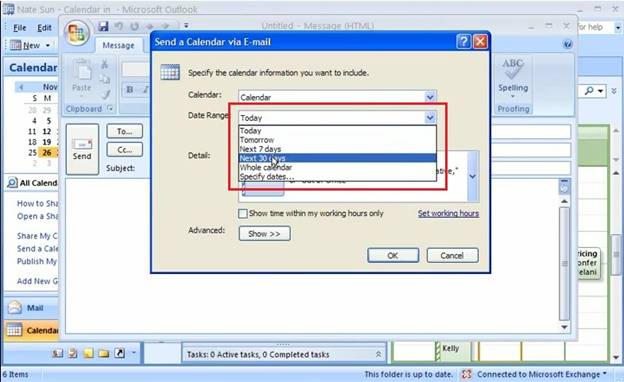The image size is (624, 382).
Task: Confirm the dialog with OK
Action: click(393, 255)
